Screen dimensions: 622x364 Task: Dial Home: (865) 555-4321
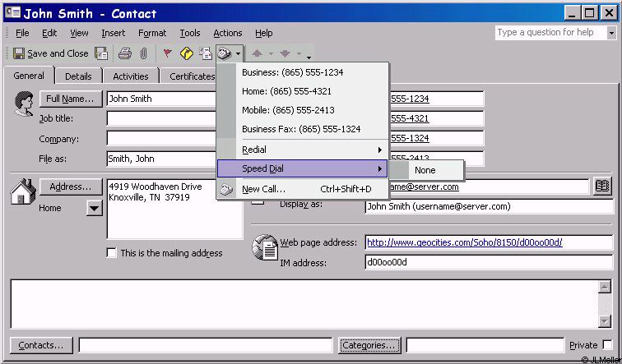[302, 91]
